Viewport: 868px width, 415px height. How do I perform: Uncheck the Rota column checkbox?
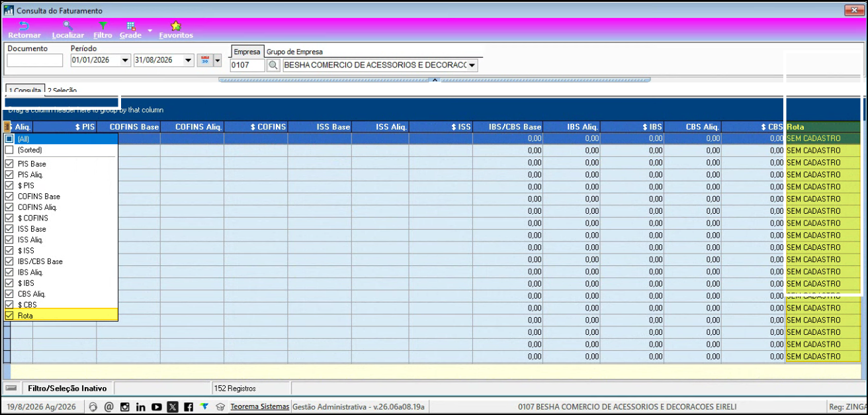coord(9,316)
